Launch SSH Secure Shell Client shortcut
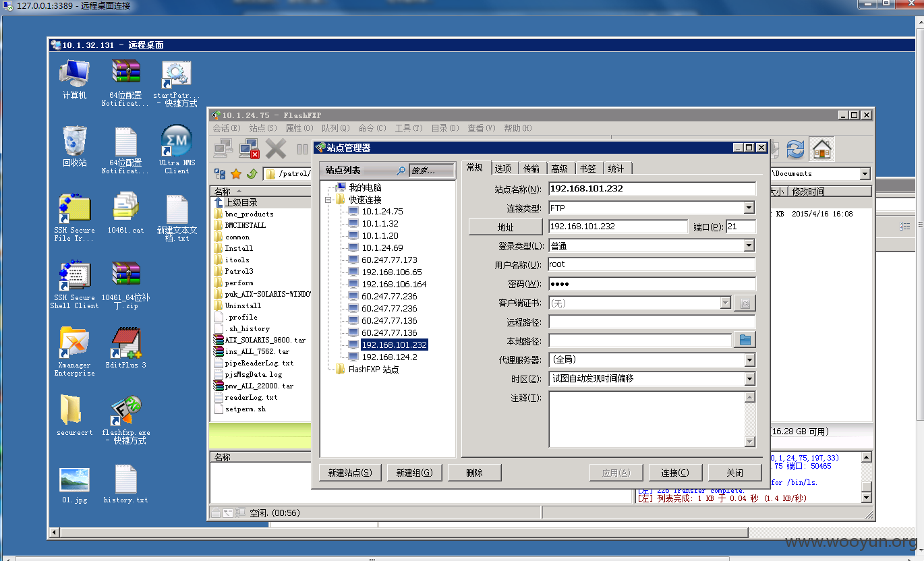 (74, 285)
